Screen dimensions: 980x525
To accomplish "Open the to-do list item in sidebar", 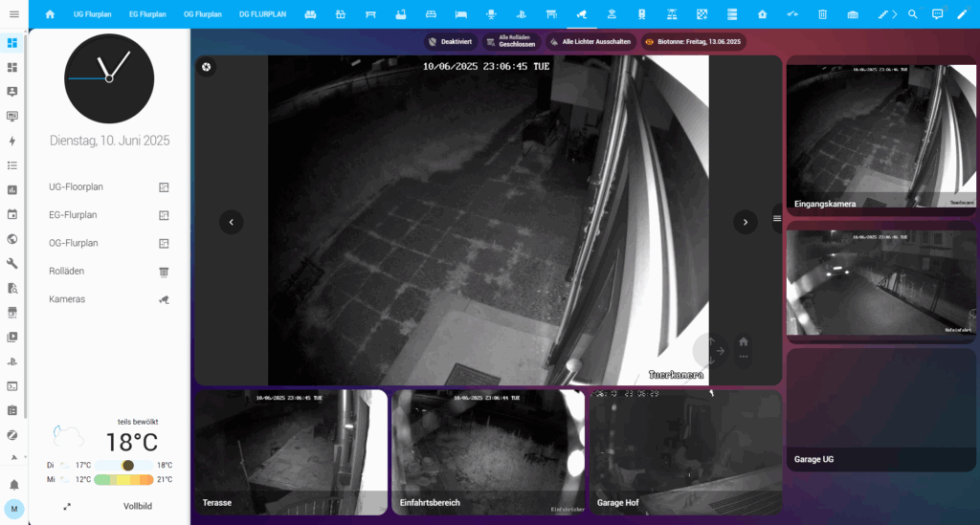I will tap(11, 165).
